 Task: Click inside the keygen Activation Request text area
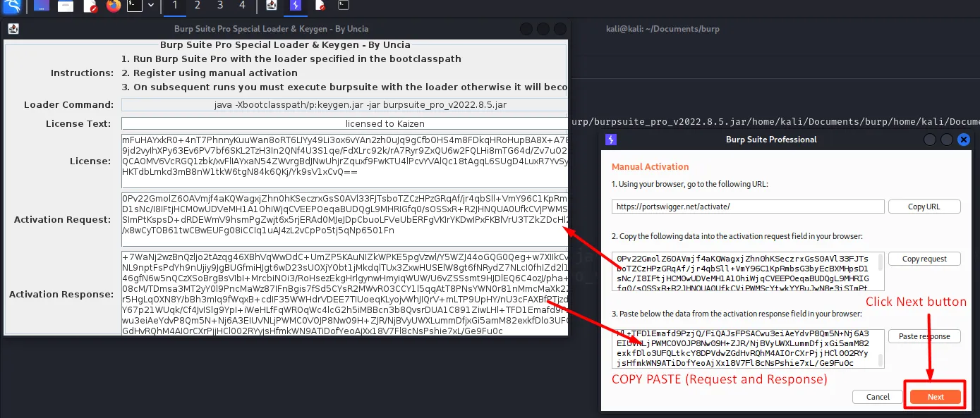(344, 219)
